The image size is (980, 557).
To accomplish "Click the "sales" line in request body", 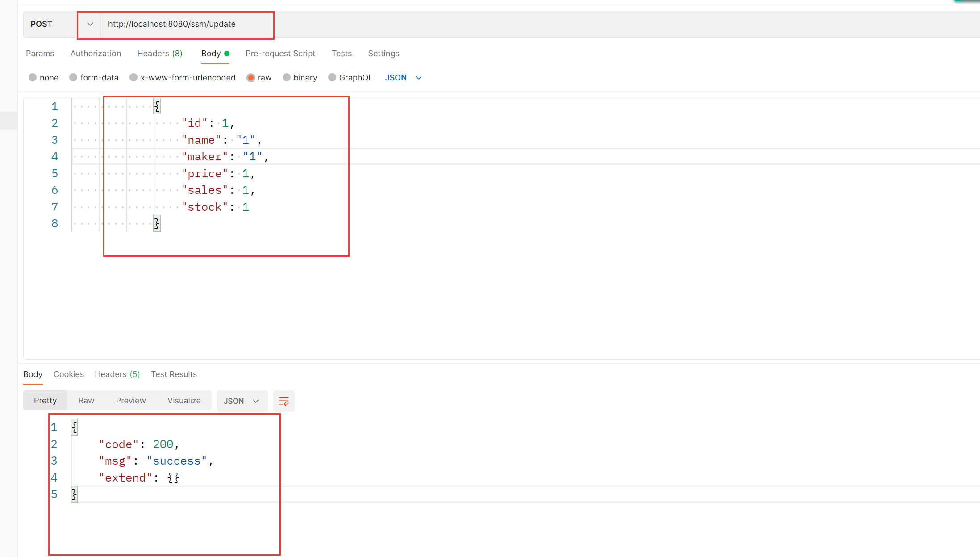I will (218, 190).
